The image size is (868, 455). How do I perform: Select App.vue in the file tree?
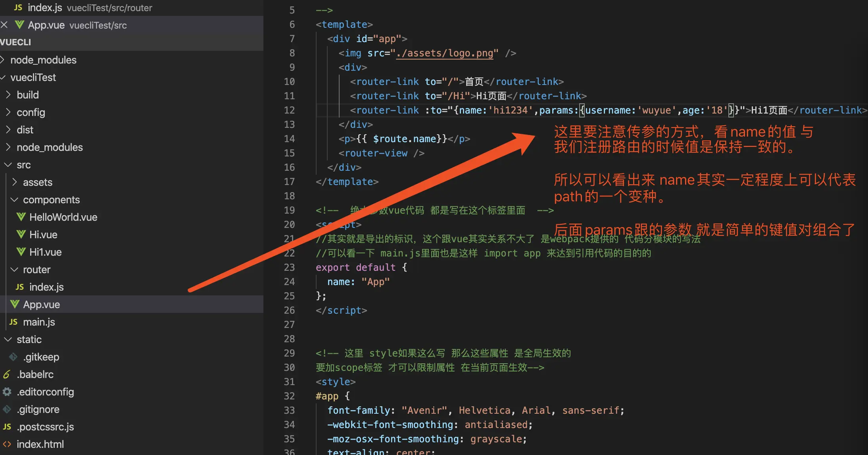tap(42, 305)
